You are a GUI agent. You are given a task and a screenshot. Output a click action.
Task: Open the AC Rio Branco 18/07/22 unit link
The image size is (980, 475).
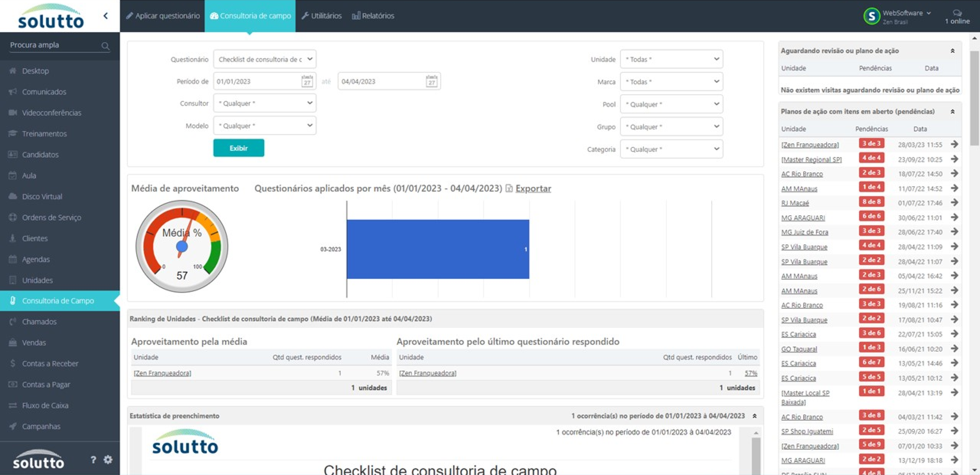(802, 174)
